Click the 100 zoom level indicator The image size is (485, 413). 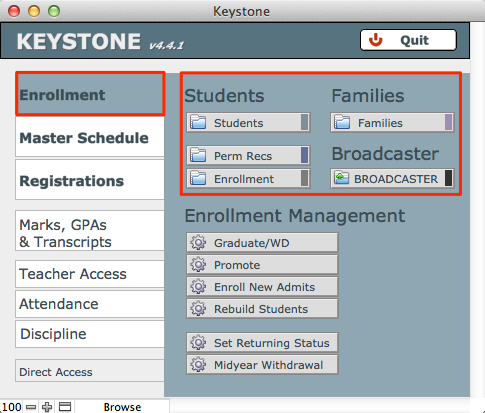click(x=12, y=407)
